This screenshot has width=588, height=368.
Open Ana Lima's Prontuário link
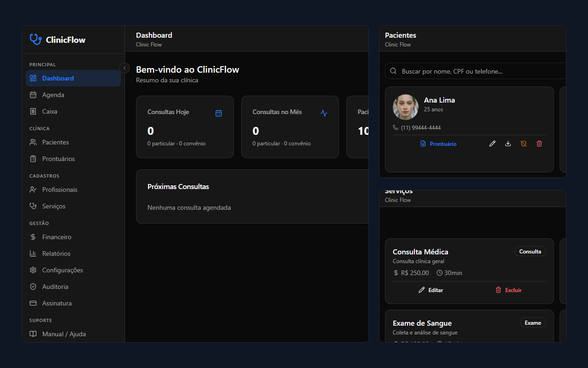point(439,144)
